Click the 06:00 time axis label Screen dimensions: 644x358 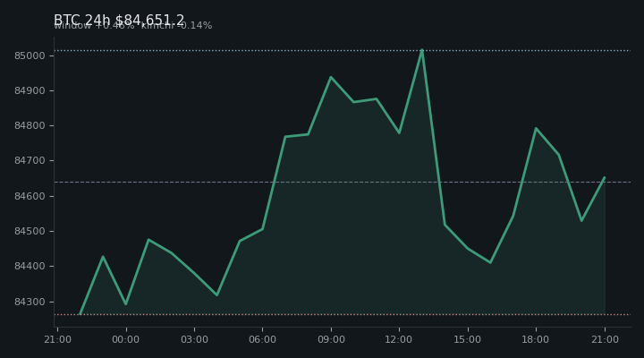coord(262,339)
